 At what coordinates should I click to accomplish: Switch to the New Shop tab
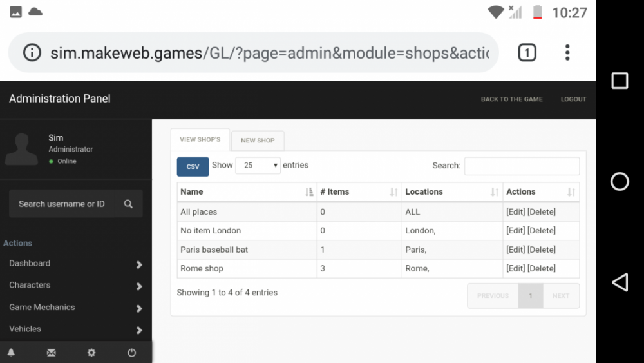coord(258,141)
